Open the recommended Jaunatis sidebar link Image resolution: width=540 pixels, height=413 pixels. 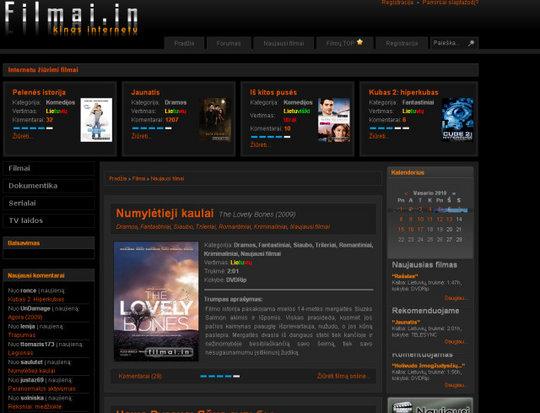click(406, 322)
